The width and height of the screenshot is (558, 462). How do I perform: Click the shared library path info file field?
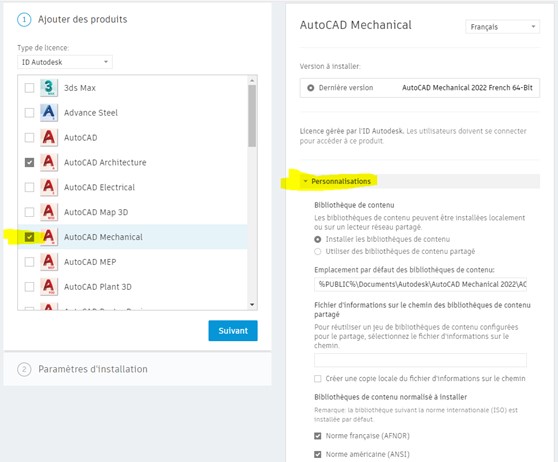pyautogui.click(x=420, y=360)
